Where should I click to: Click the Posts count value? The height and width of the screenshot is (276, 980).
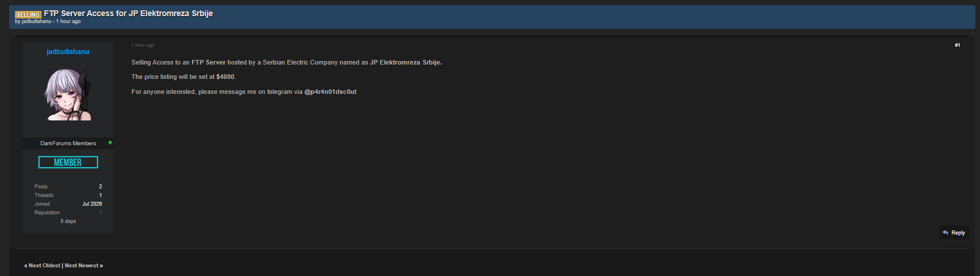tap(100, 187)
